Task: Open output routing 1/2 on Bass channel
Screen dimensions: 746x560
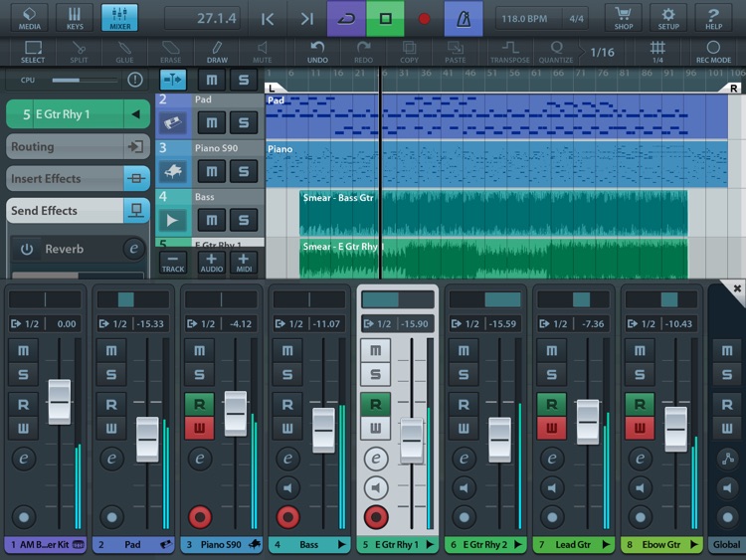Action: 289,324
